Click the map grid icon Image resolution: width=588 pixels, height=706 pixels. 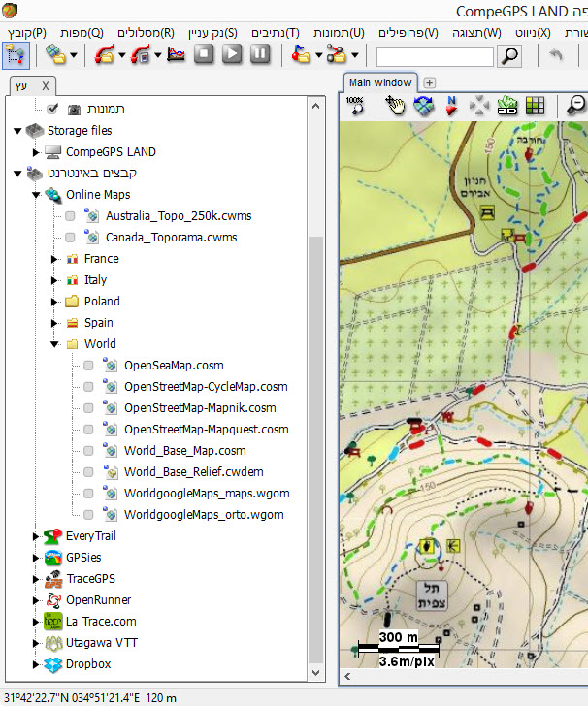pos(535,106)
